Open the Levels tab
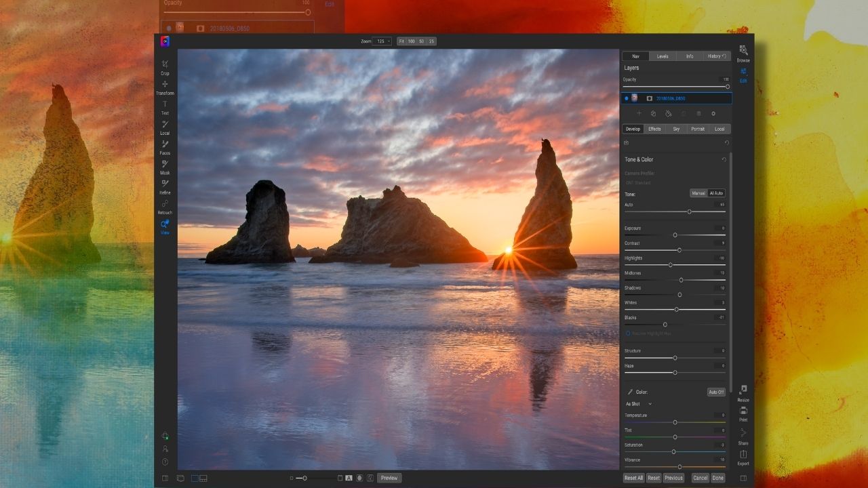The image size is (868, 488). [x=663, y=56]
